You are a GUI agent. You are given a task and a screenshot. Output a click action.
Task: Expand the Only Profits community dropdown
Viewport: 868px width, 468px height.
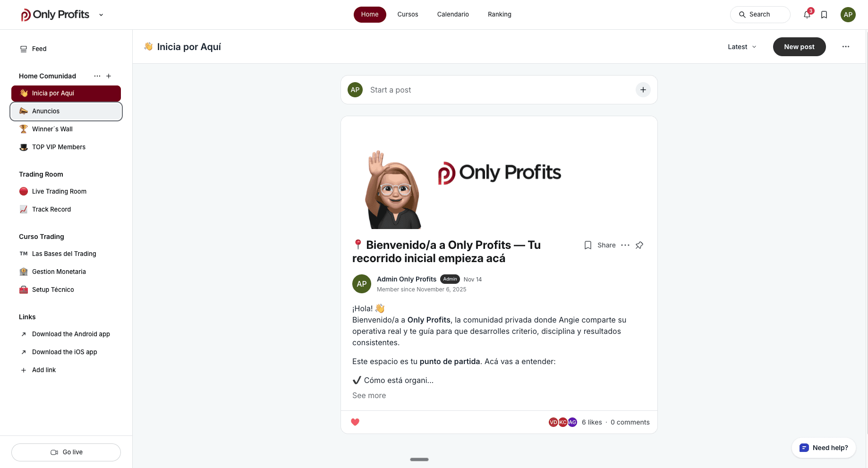(101, 15)
